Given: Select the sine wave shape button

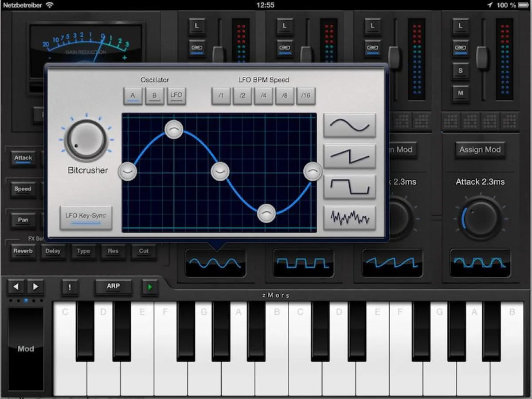Looking at the screenshot, I should [349, 126].
